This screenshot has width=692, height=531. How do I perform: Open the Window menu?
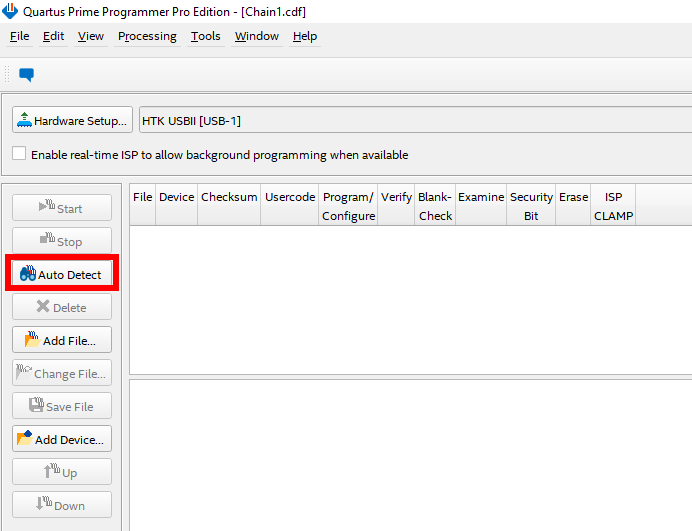257,36
